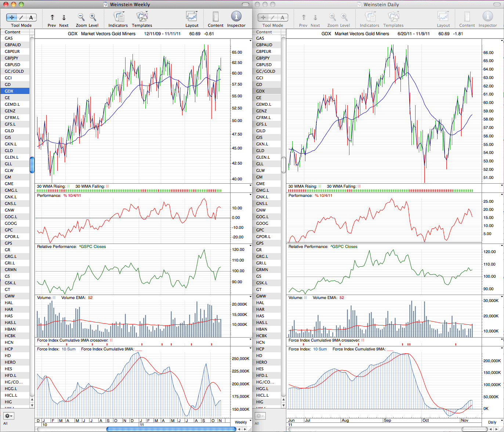
Task: Open the Templates menu in Weekly window
Action: coord(142,17)
